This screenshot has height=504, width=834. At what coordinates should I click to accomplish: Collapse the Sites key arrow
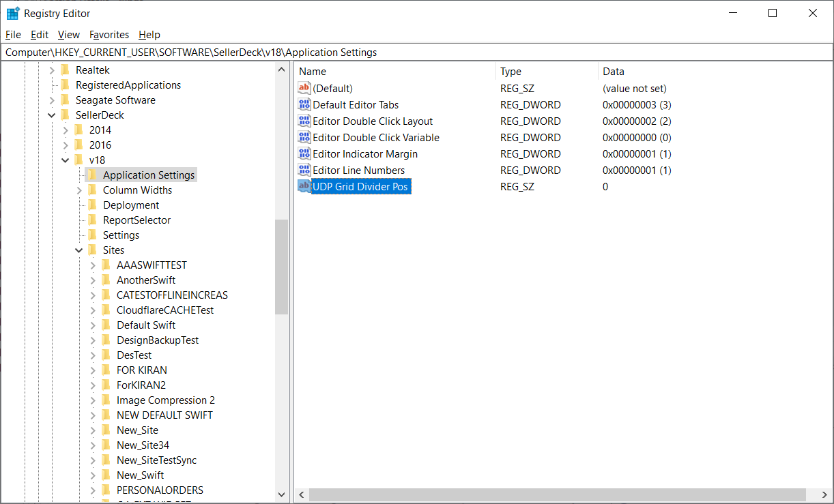click(x=79, y=250)
